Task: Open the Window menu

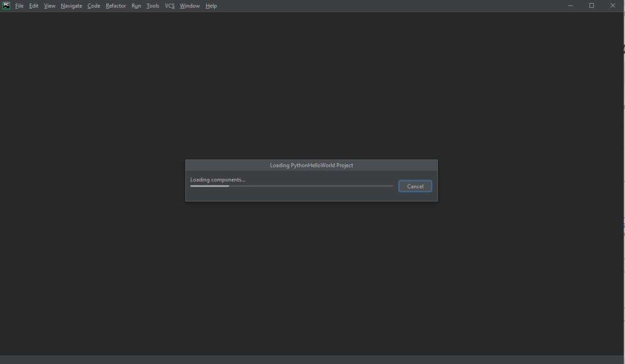Action: [x=190, y=6]
